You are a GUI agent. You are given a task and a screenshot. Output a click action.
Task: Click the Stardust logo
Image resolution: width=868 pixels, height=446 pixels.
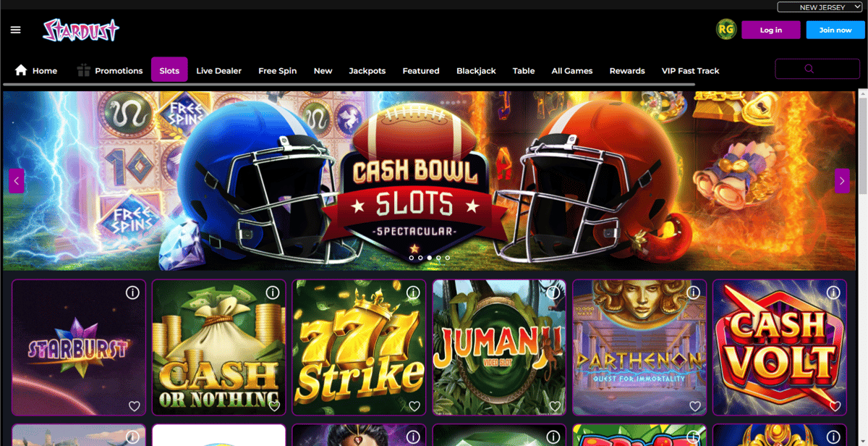point(81,30)
